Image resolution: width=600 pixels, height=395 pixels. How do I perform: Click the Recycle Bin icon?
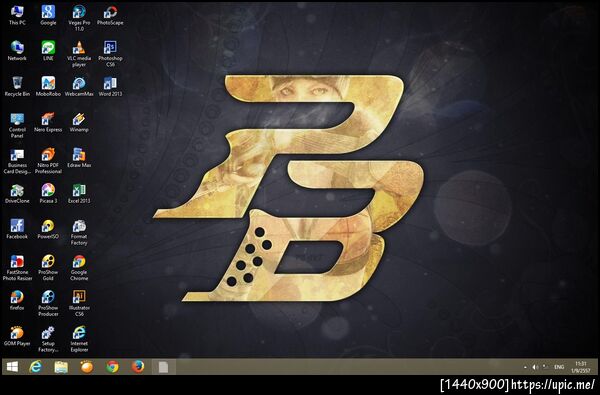coord(17,87)
